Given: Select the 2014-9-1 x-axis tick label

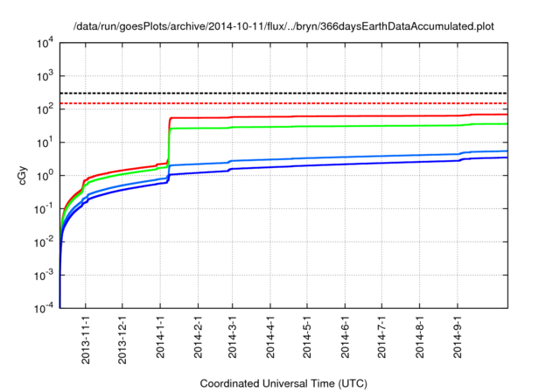Looking at the screenshot, I should tap(458, 337).
